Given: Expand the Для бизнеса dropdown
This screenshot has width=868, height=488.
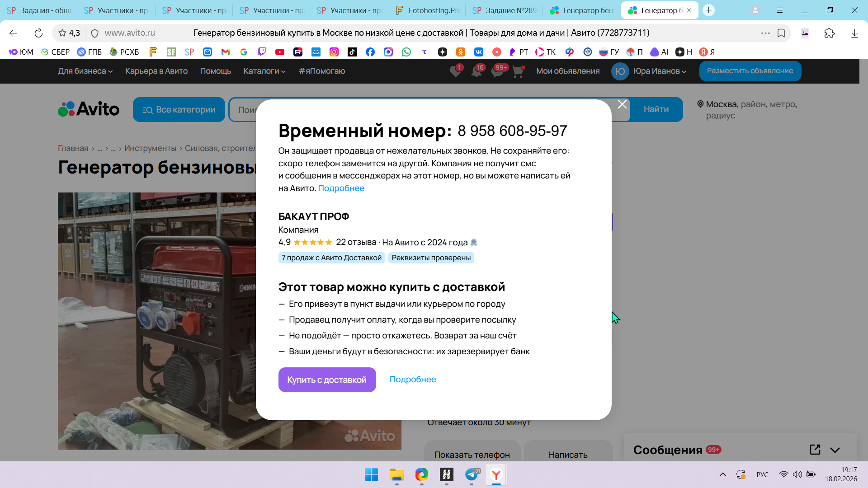Looking at the screenshot, I should click(85, 71).
